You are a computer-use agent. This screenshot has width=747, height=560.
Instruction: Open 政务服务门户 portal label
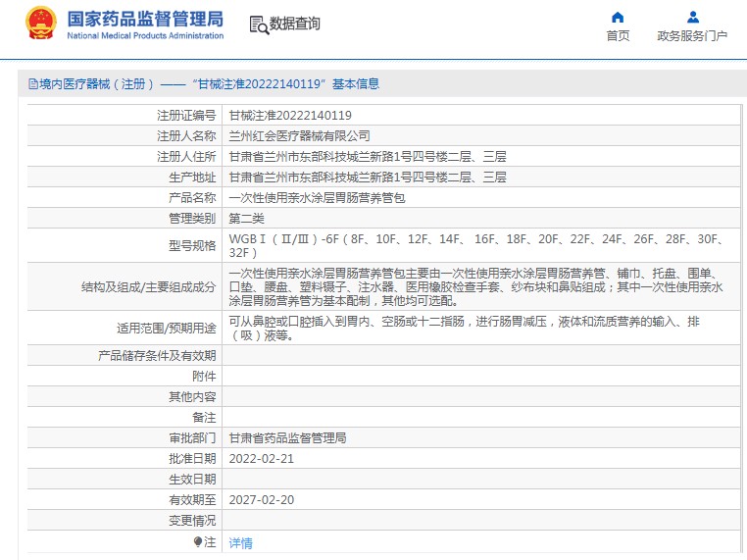692,35
